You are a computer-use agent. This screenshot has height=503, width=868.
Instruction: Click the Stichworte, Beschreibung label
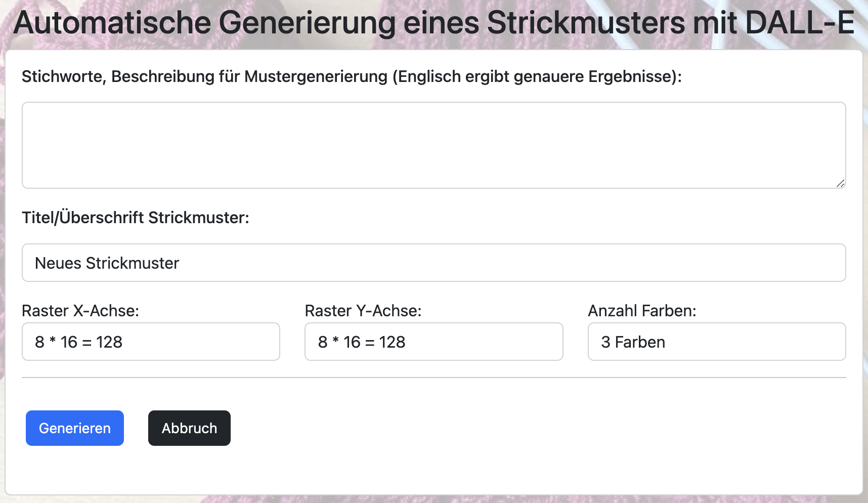pyautogui.click(x=352, y=76)
